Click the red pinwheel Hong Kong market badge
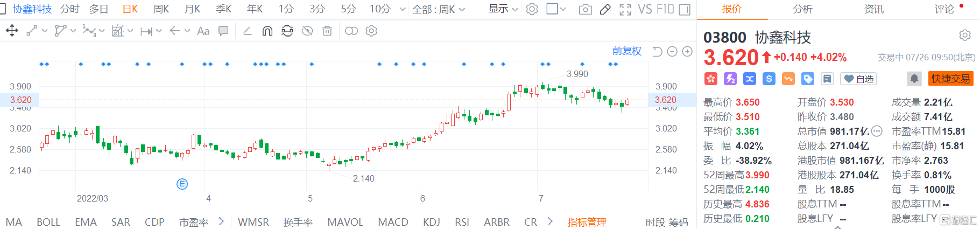 pos(710,79)
